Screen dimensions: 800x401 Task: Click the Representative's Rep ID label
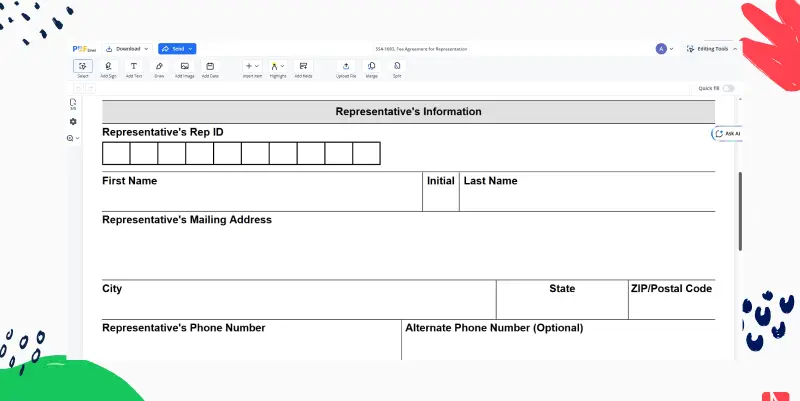pyautogui.click(x=163, y=132)
